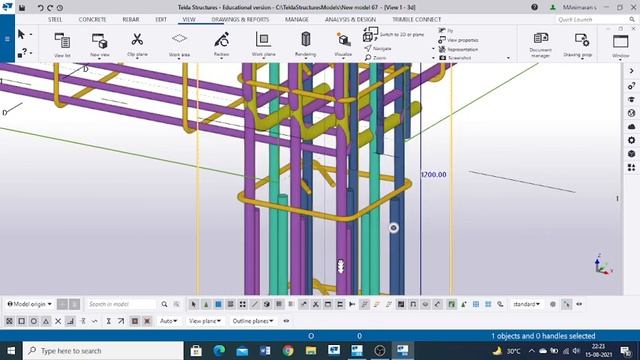Open View properties
The width and height of the screenshot is (640, 360).
pos(458,40)
